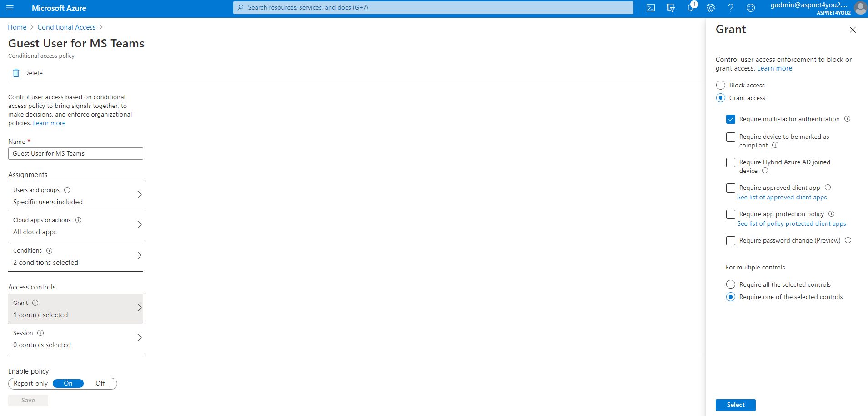Click the Help question mark icon
This screenshot has height=416, width=868.
(x=731, y=8)
